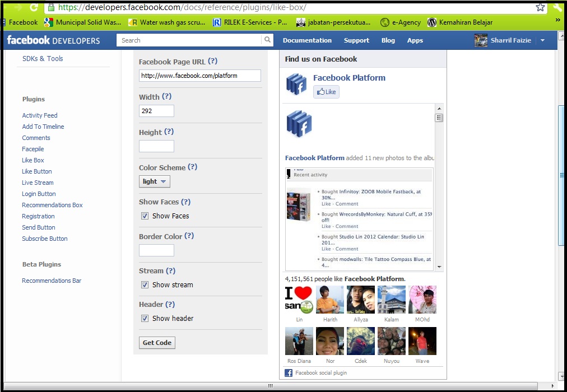Click Facebook Platform logo beside Like button
567x392 pixels.
pos(296,84)
